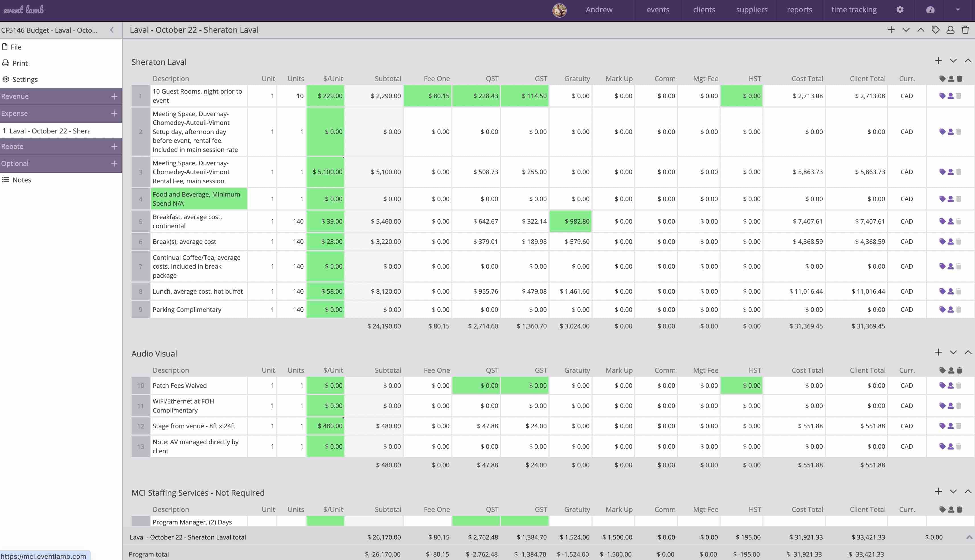
Task: Click up chevron in Laval title bar
Action: [x=920, y=30]
